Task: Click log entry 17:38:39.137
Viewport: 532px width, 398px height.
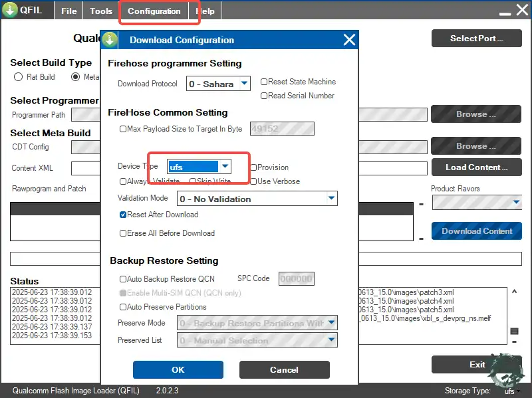Action: [52, 327]
